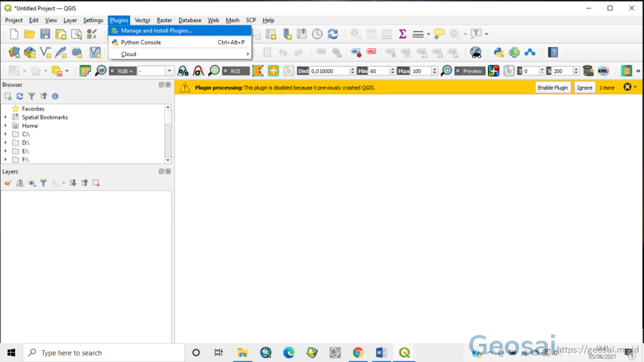The height and width of the screenshot is (362, 644).
Task: Click the New Temporary Scratch Layer icon
Action: tap(77, 52)
